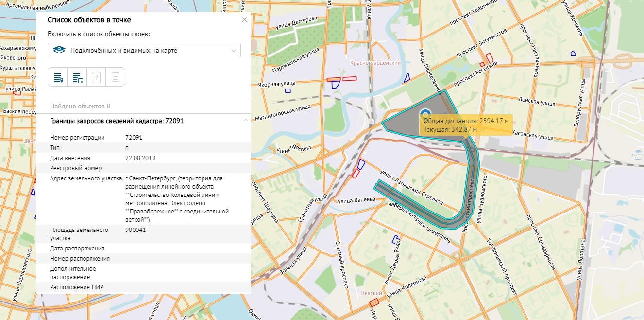Click the blue location marker on the map

tap(425, 114)
